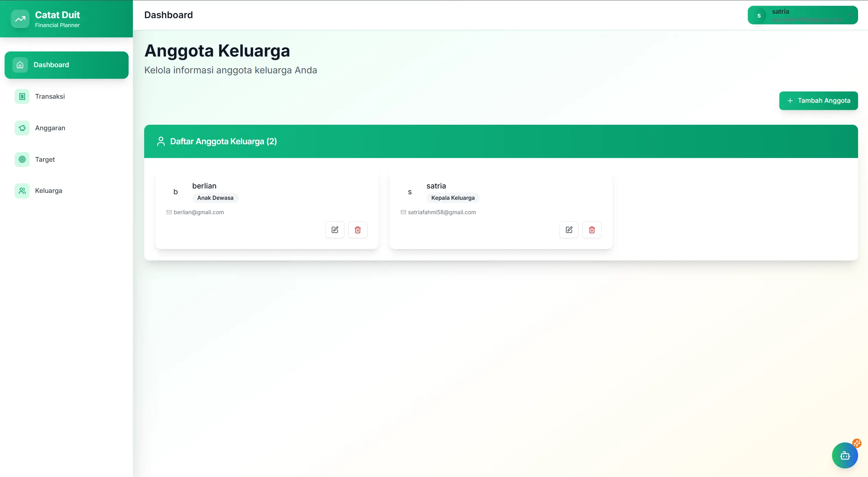Delete berlian from family members

[357, 230]
